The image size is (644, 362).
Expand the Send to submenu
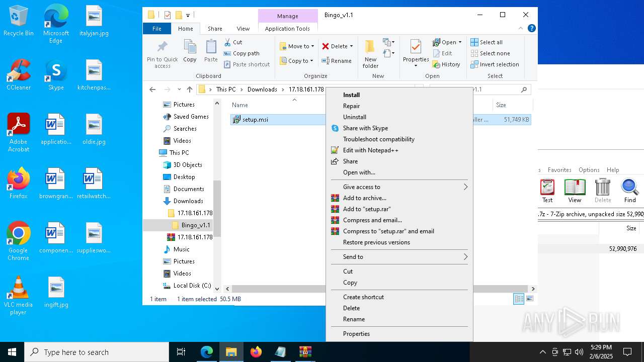click(x=399, y=257)
